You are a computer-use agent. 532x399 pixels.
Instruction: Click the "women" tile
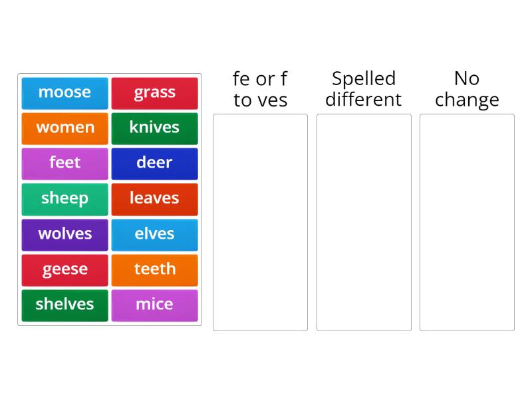point(65,128)
